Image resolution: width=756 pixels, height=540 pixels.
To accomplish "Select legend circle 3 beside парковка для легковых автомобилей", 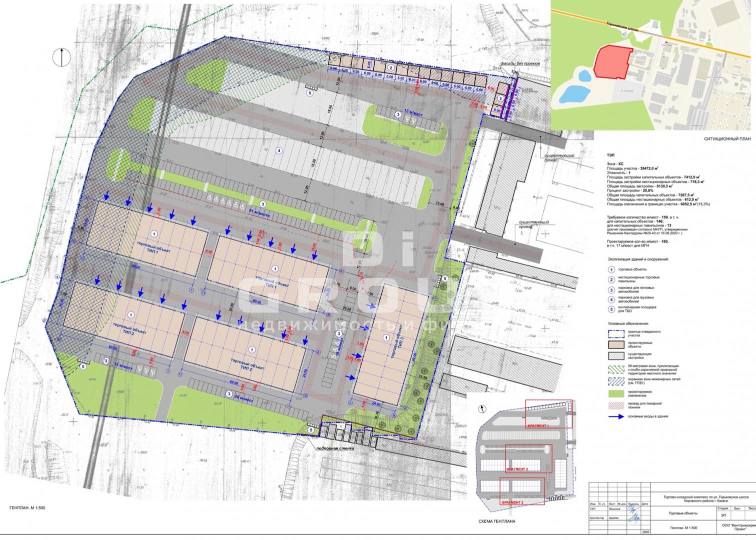I will click(x=611, y=289).
